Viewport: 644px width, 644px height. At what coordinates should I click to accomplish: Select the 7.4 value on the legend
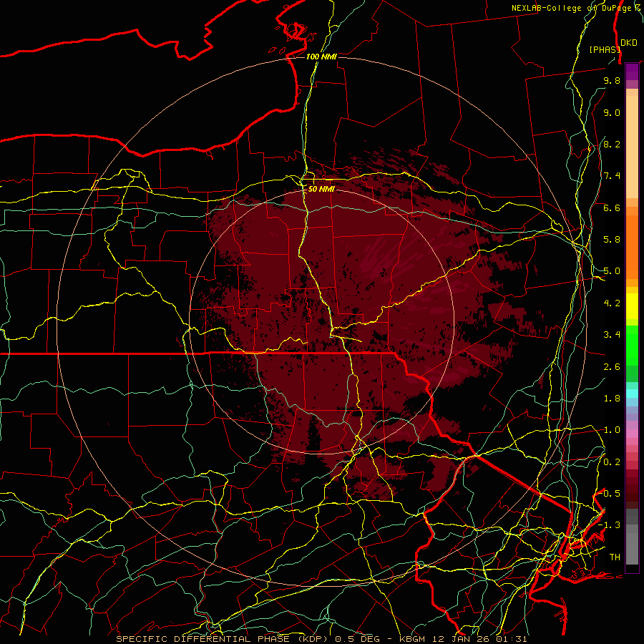[612, 176]
